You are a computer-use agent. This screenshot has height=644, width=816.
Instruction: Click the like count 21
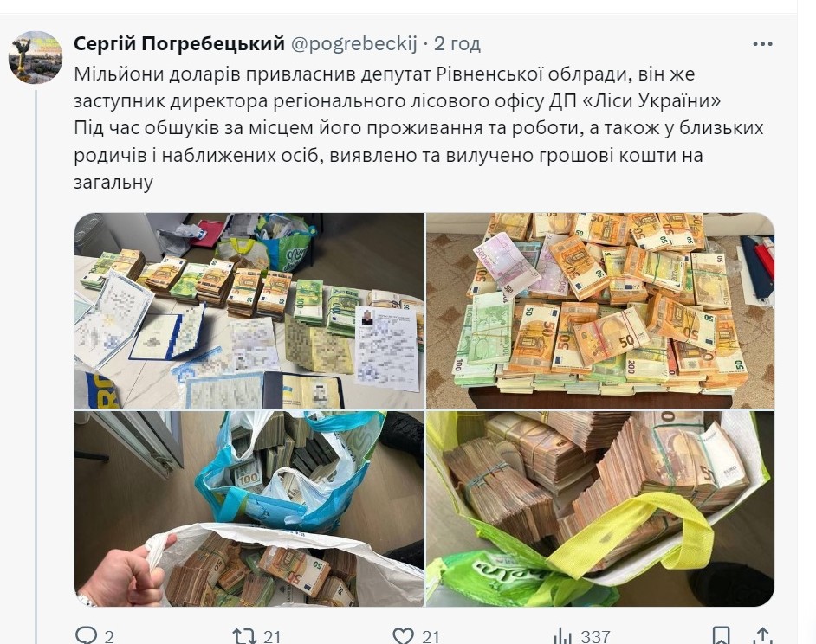(x=431, y=636)
